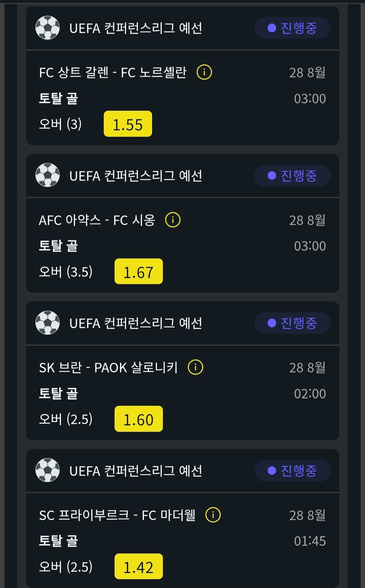Tap 진행중 badge on 프라이부르크 card
The image size is (365, 588).
click(292, 471)
